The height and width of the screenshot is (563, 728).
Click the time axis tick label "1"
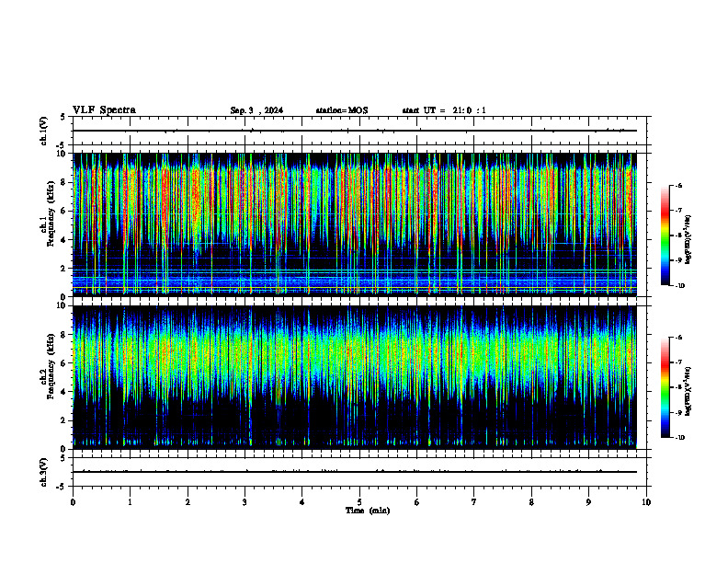[130, 502]
